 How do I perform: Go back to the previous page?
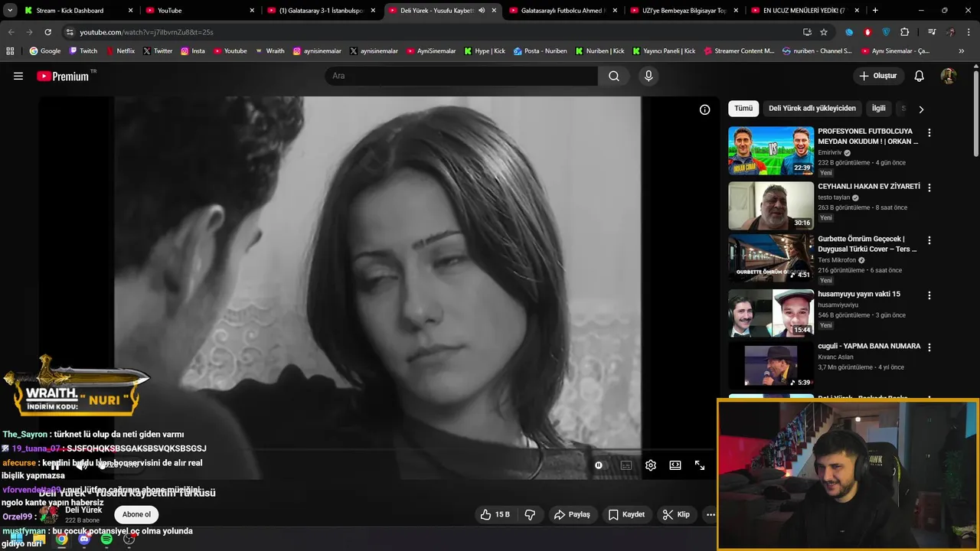pyautogui.click(x=11, y=32)
